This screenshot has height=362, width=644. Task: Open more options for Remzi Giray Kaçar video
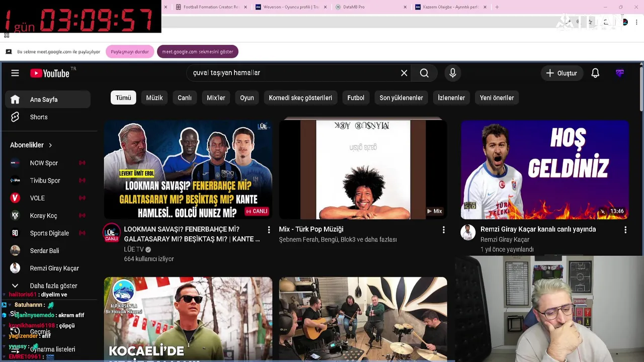[625, 230]
